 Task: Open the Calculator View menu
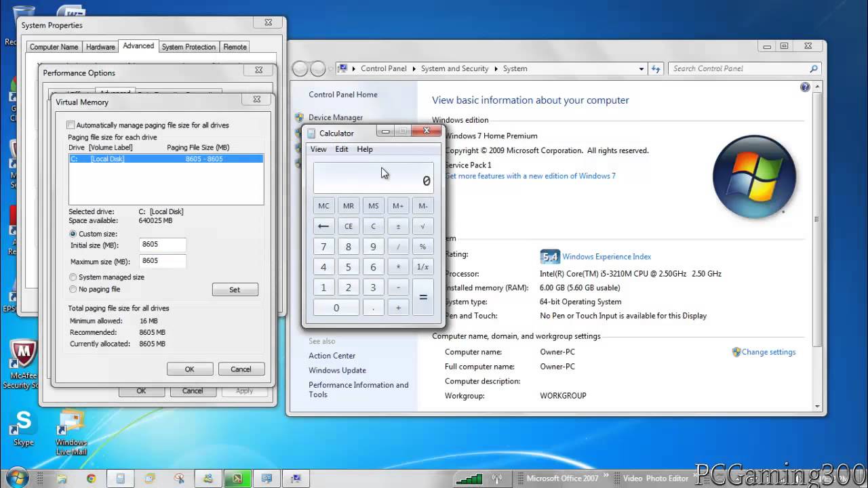click(x=318, y=149)
